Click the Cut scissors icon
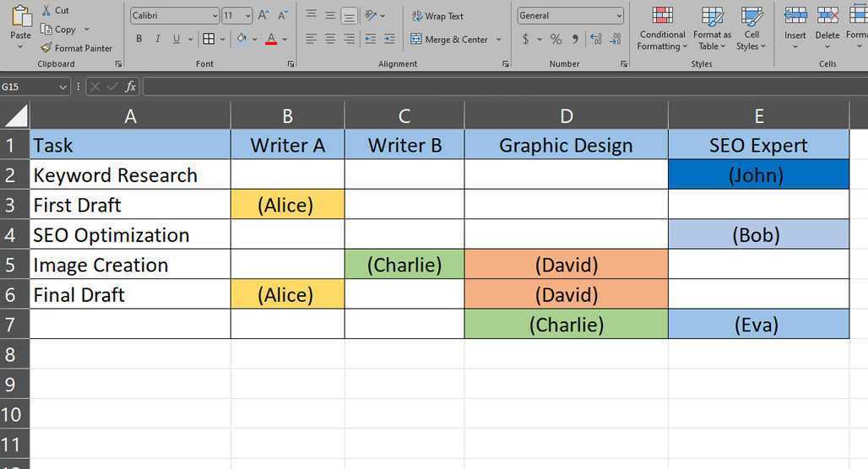The width and height of the screenshot is (868, 469). [x=46, y=10]
